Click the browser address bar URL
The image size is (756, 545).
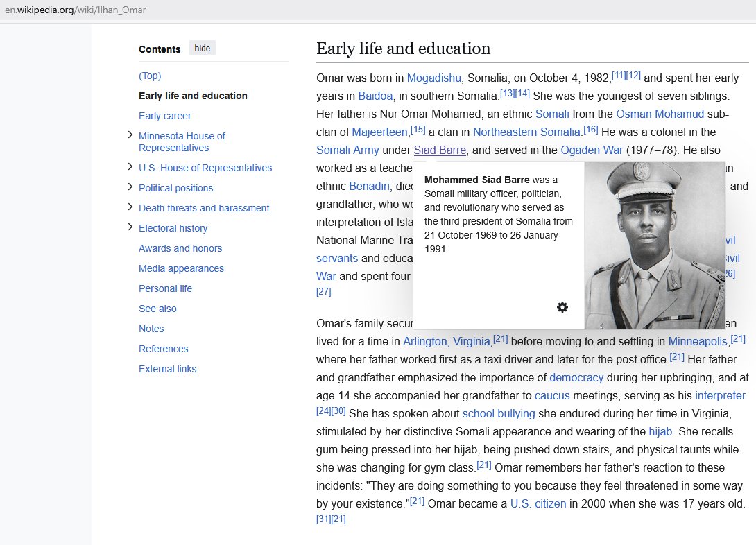tap(75, 10)
